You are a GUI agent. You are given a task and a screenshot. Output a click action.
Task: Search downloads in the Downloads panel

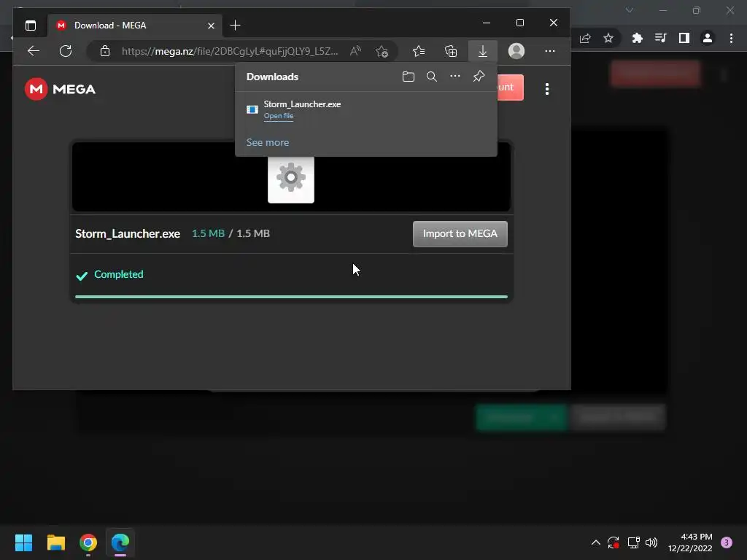432,77
